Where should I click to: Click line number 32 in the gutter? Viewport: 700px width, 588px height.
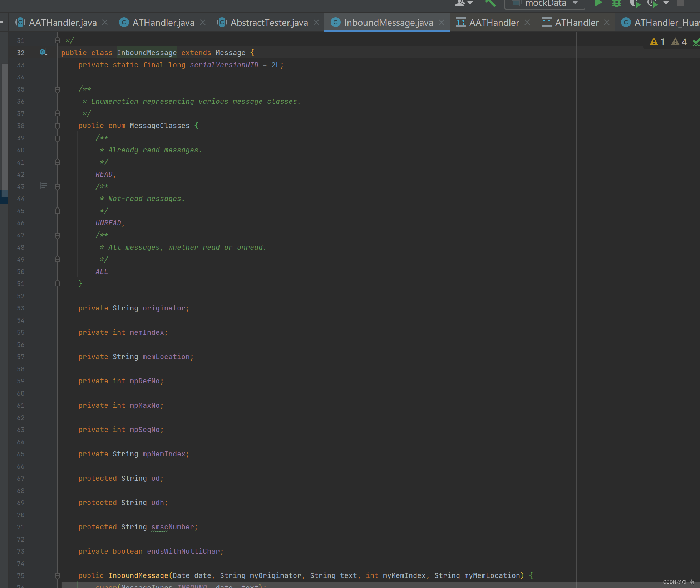tap(21, 53)
